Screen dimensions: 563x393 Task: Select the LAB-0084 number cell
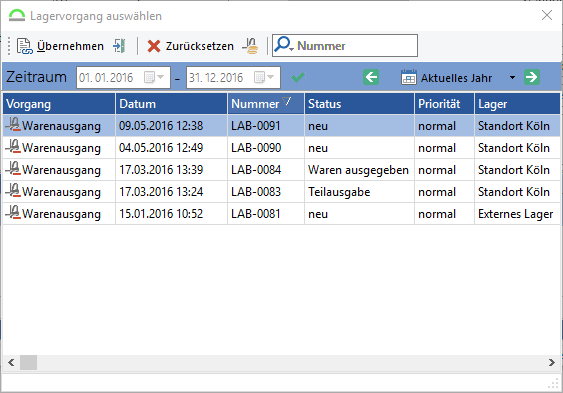266,169
